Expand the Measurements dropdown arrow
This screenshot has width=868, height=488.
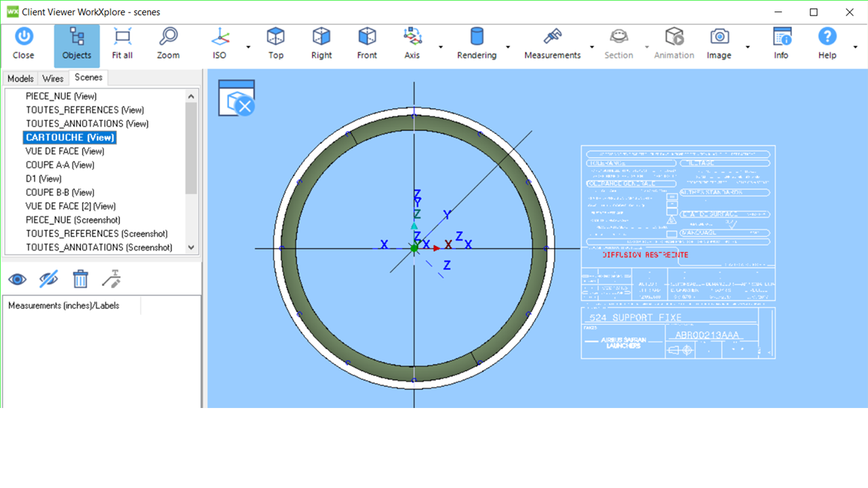592,47
